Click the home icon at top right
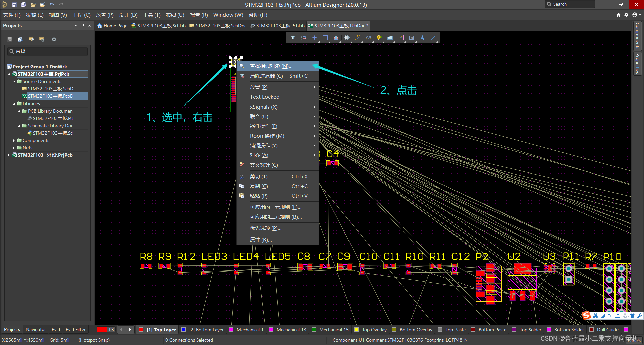 (x=619, y=15)
